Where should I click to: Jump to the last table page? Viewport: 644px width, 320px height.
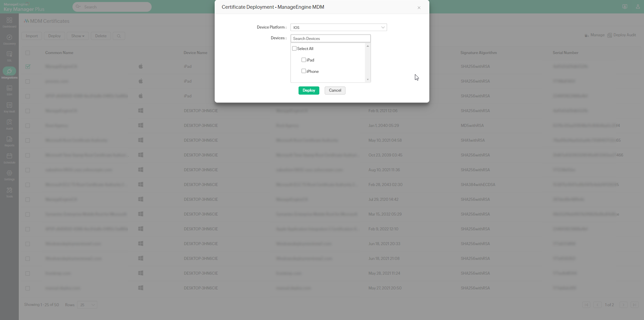click(634, 305)
